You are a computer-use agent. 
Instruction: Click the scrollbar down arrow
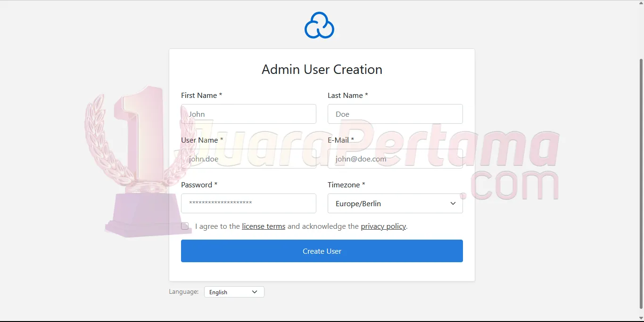click(640, 319)
